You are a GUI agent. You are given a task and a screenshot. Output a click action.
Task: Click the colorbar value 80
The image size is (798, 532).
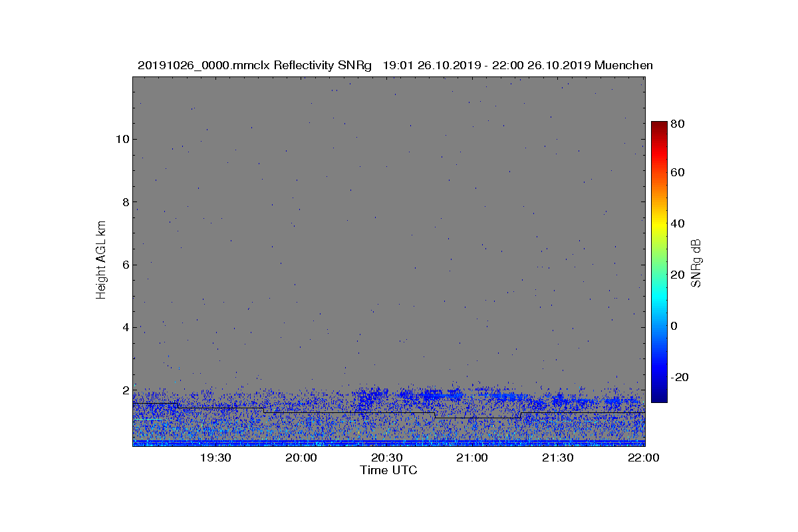click(678, 123)
